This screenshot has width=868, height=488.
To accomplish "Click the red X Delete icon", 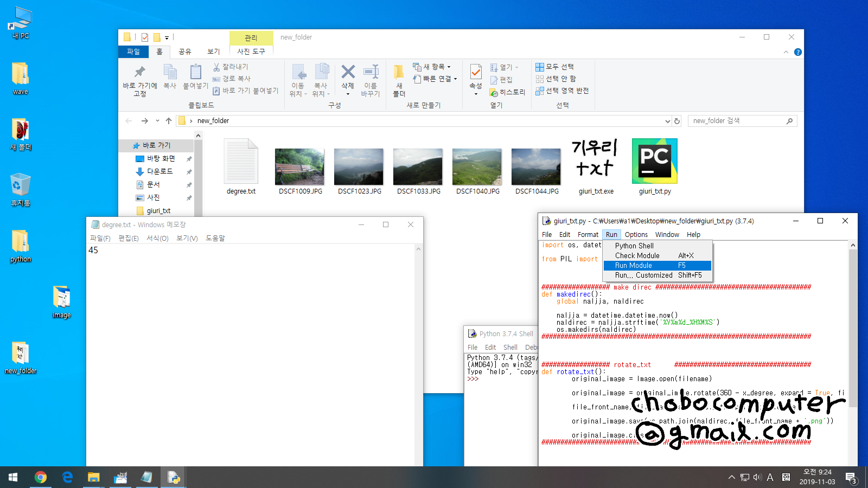I will tap(348, 72).
